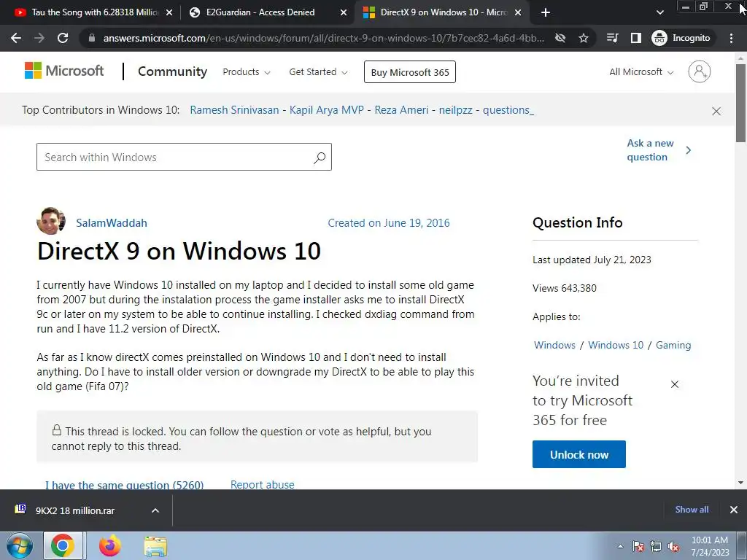
Task: Click the scrollbar down arrow
Action: coord(740,483)
